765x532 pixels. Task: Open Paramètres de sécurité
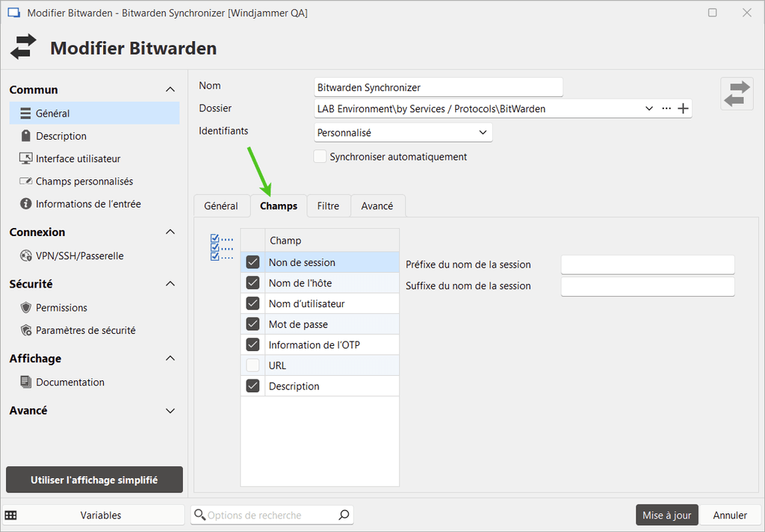(85, 330)
